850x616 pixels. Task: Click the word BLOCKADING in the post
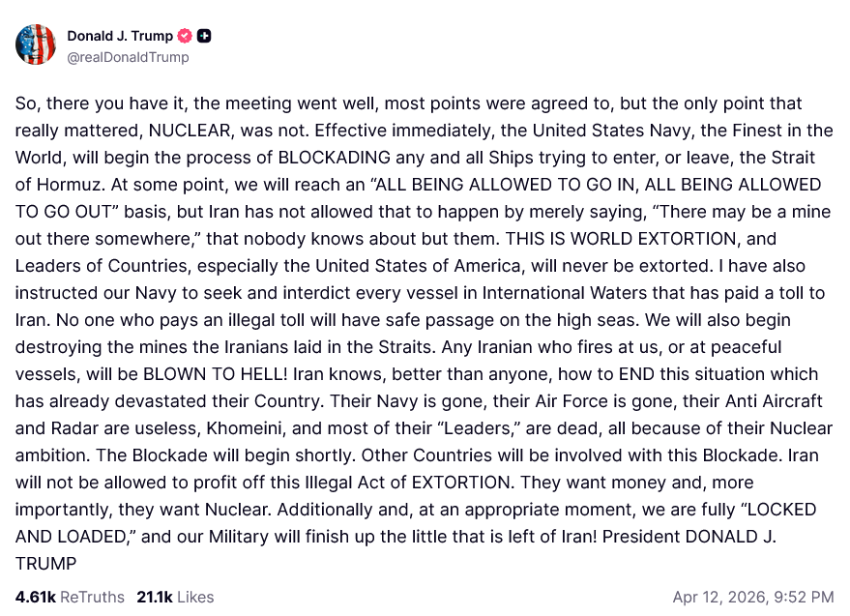pyautogui.click(x=337, y=158)
